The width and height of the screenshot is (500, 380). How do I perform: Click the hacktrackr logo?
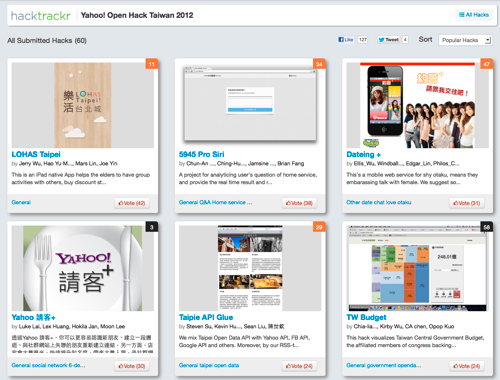40,16
